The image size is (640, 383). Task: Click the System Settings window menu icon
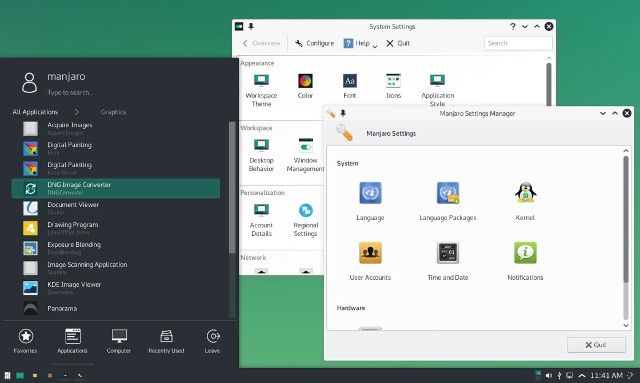(239, 27)
